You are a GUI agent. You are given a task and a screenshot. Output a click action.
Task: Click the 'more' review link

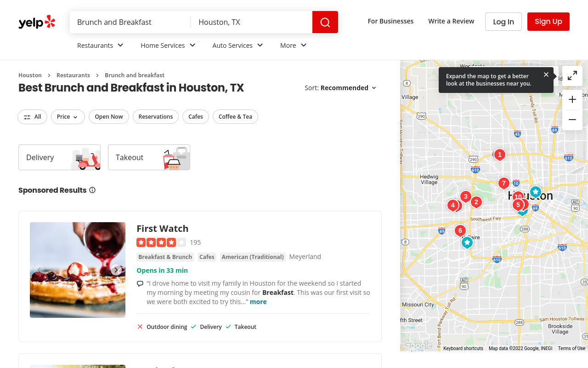coord(258,302)
